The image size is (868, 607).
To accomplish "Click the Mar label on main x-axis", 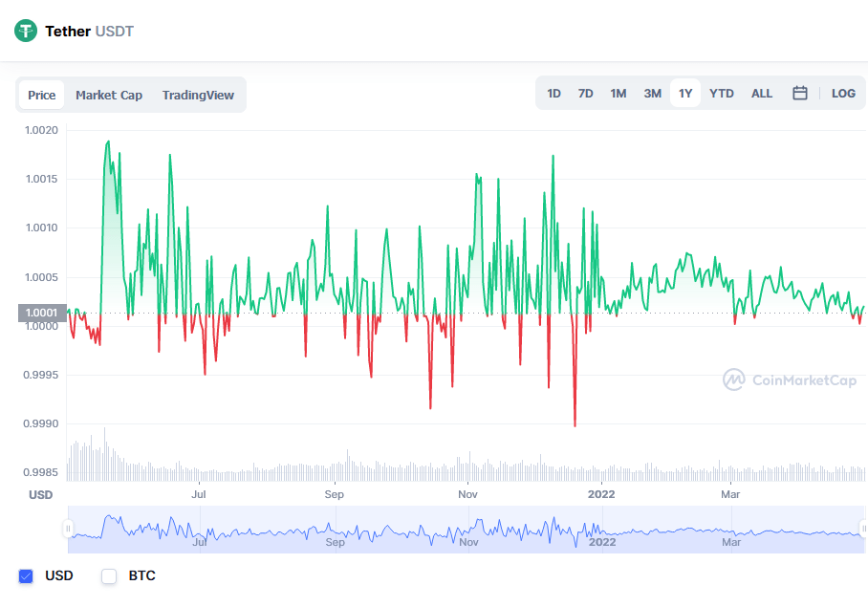I will [x=730, y=494].
